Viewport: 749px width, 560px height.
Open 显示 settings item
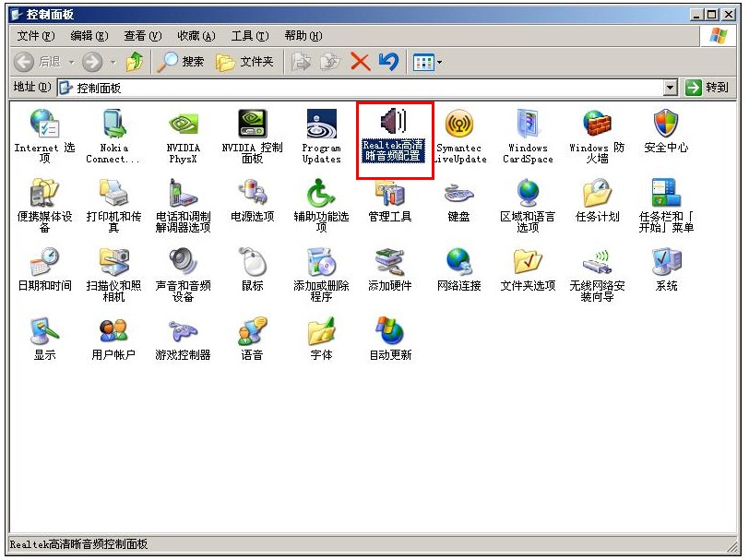pos(44,339)
